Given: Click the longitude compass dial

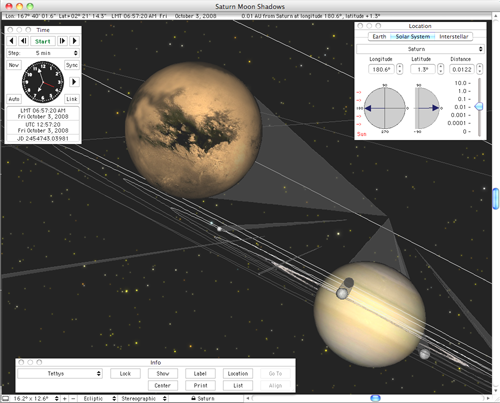Looking at the screenshot, I should click(x=385, y=108).
